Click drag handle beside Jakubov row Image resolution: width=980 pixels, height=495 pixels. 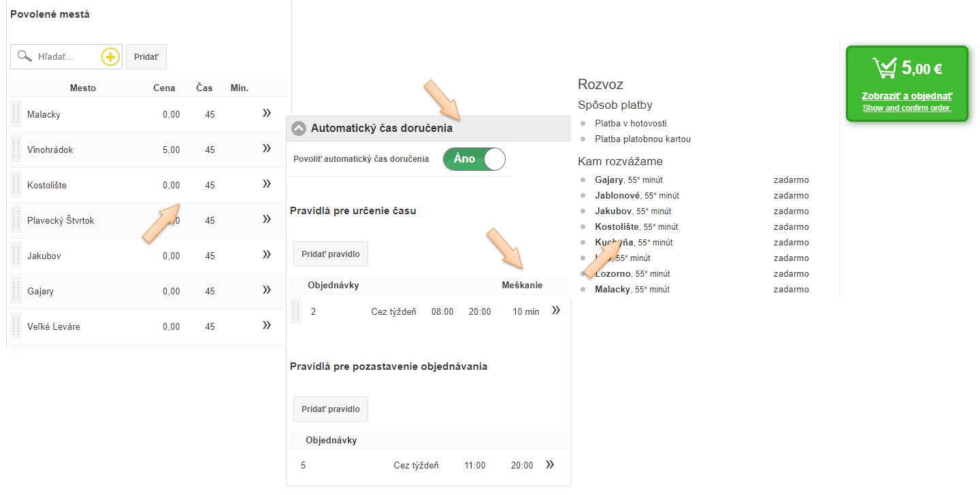16,256
